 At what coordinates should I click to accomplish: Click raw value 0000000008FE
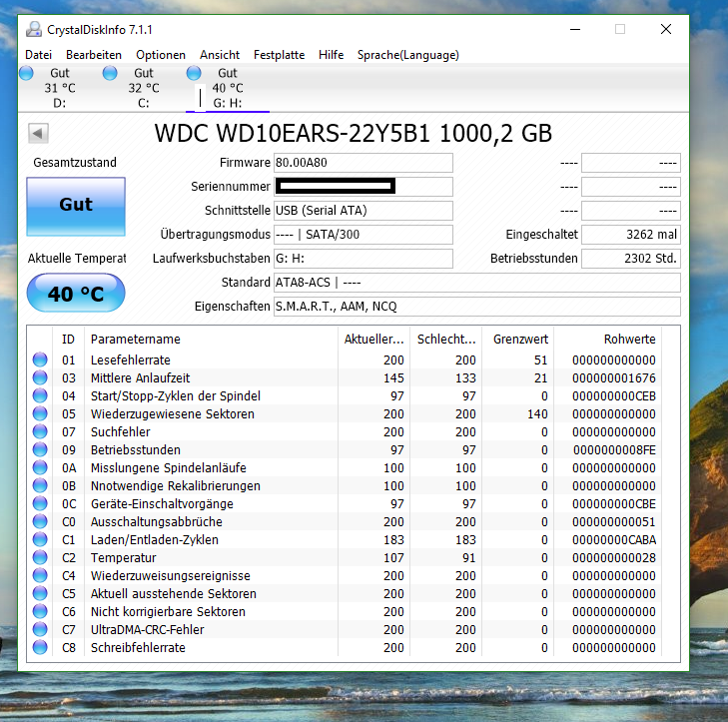(614, 450)
